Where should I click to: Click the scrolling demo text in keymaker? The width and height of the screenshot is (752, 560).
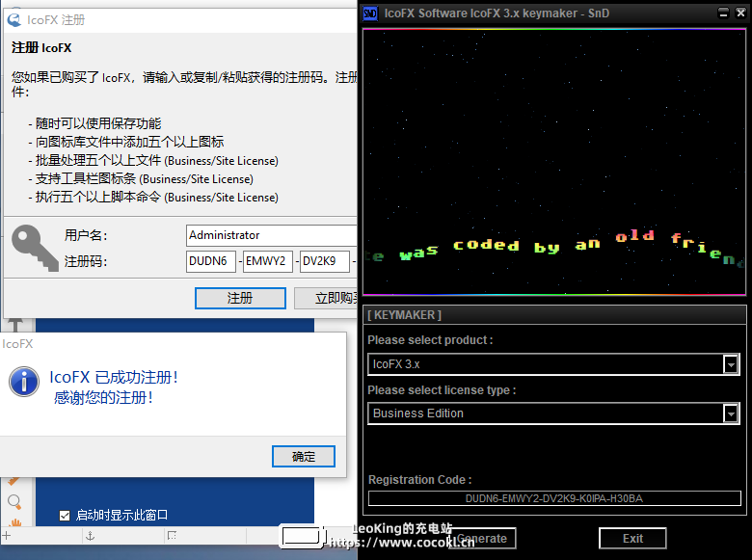point(554,247)
